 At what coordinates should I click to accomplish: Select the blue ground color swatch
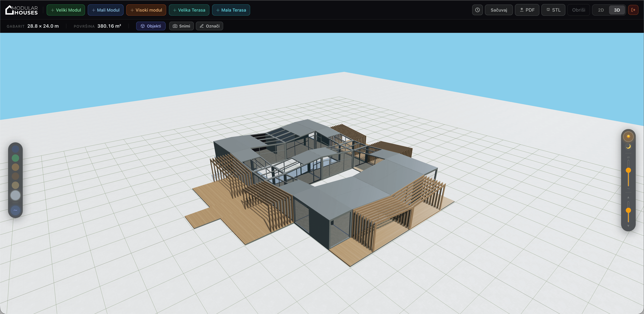(15, 149)
